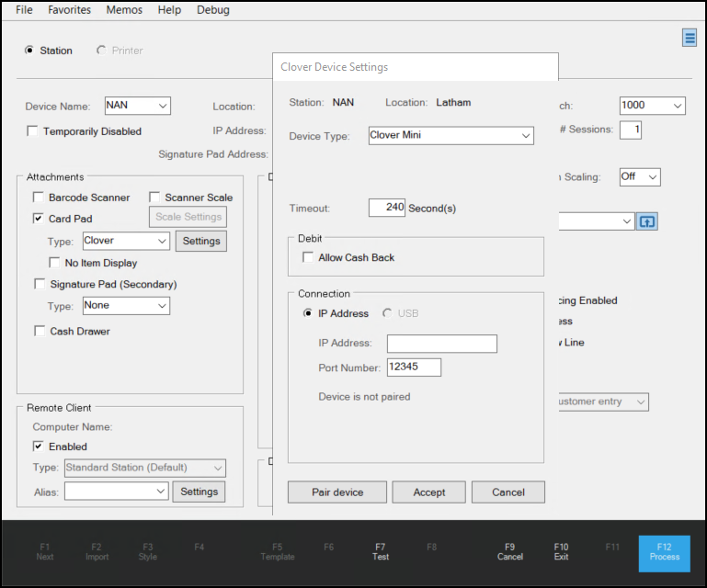Click Cancel in Clover Device Settings
The height and width of the screenshot is (588, 707).
(x=508, y=492)
